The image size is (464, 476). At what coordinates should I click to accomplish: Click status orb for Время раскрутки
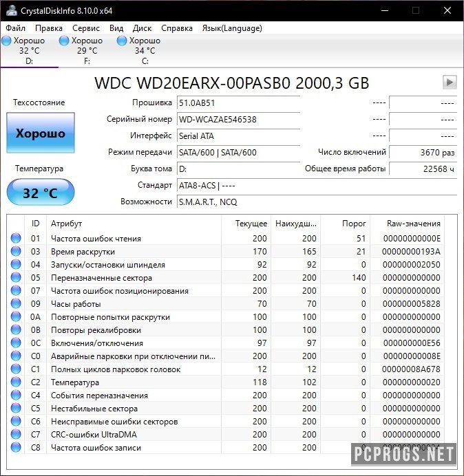(x=16, y=251)
